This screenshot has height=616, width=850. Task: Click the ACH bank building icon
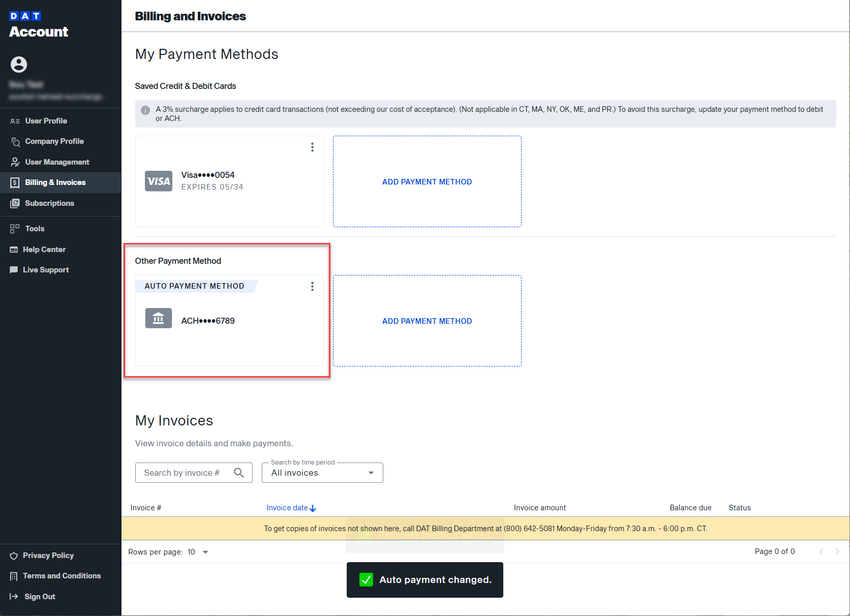point(159,318)
